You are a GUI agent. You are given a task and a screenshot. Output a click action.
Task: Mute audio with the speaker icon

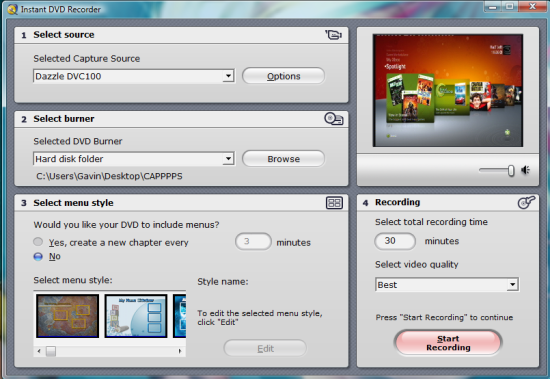tap(525, 170)
